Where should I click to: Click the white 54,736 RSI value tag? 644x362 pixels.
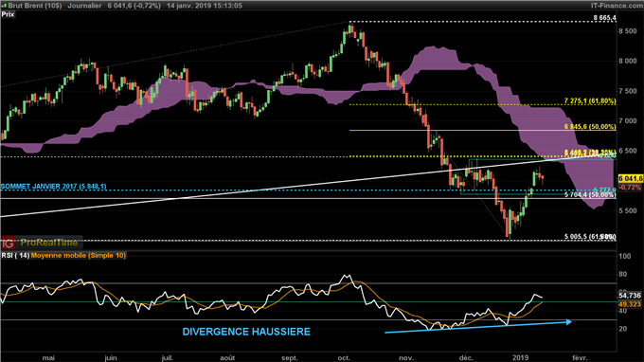click(x=630, y=296)
